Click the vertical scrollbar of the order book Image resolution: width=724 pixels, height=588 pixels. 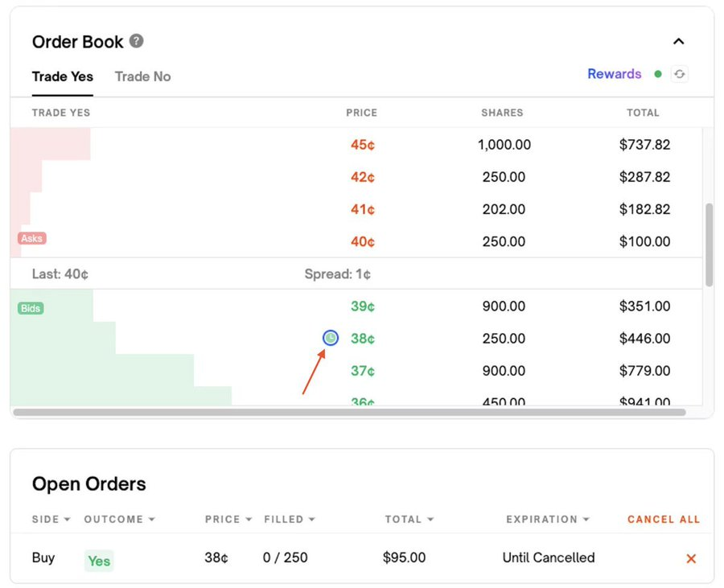709,245
